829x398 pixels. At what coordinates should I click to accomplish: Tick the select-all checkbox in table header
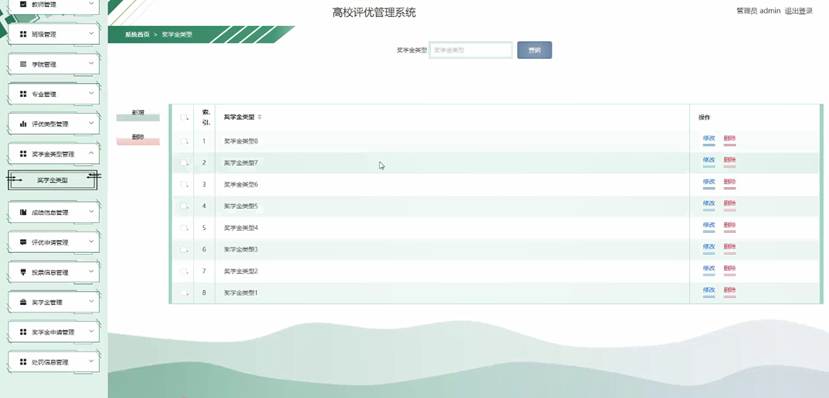[183, 117]
